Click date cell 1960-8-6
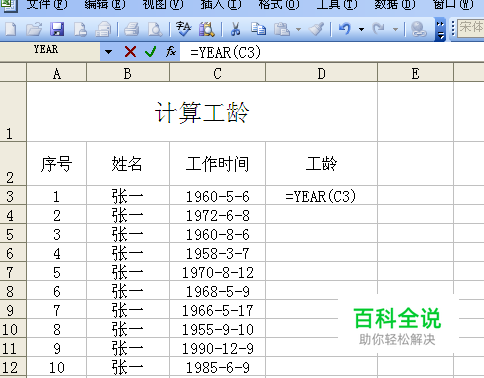The width and height of the screenshot is (484, 378). coord(217,234)
